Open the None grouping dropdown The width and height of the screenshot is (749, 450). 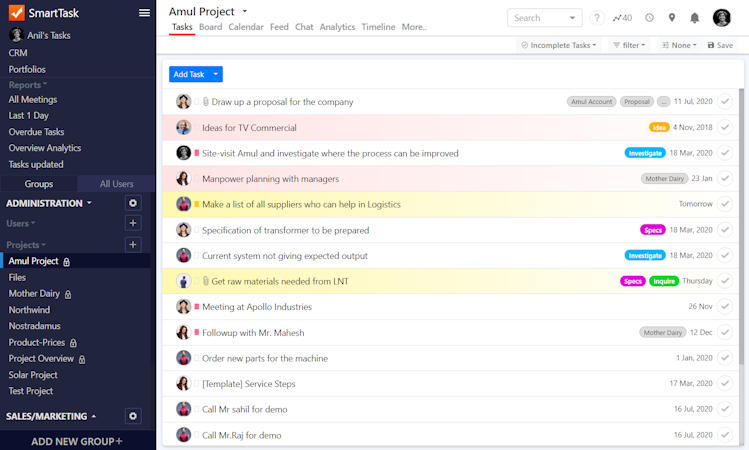[679, 45]
